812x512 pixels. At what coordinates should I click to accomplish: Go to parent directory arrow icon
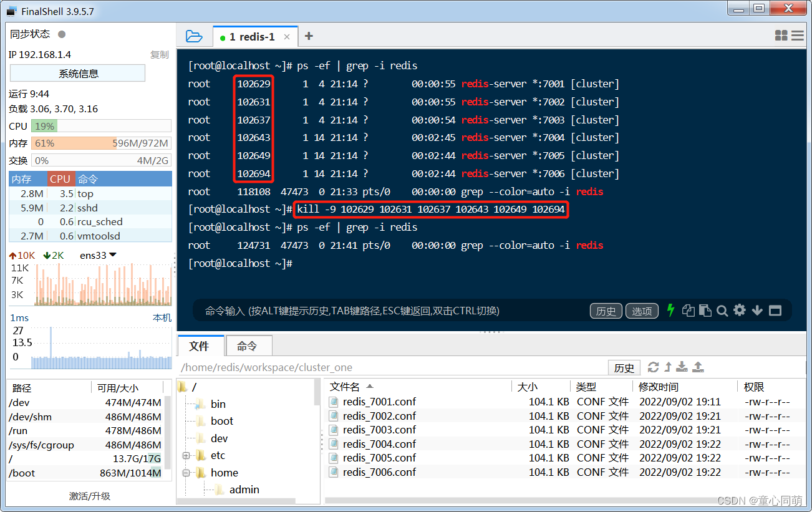point(668,367)
